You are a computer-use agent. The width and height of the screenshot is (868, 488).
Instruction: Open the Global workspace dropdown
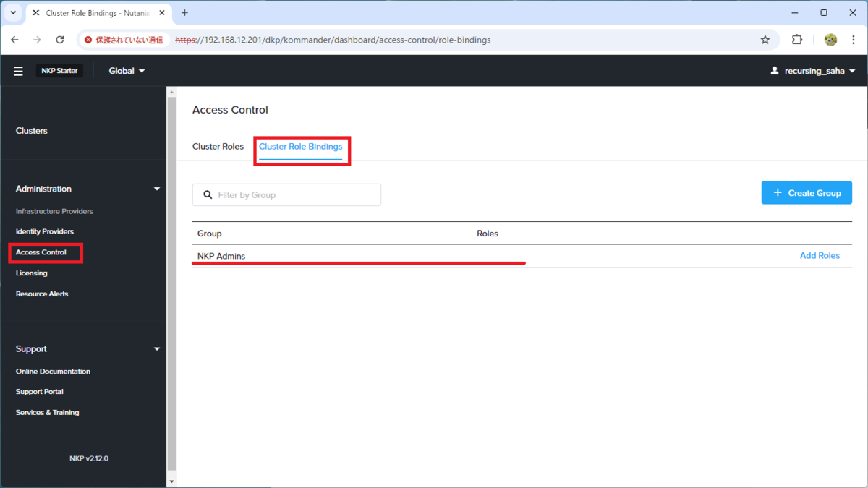coord(127,71)
